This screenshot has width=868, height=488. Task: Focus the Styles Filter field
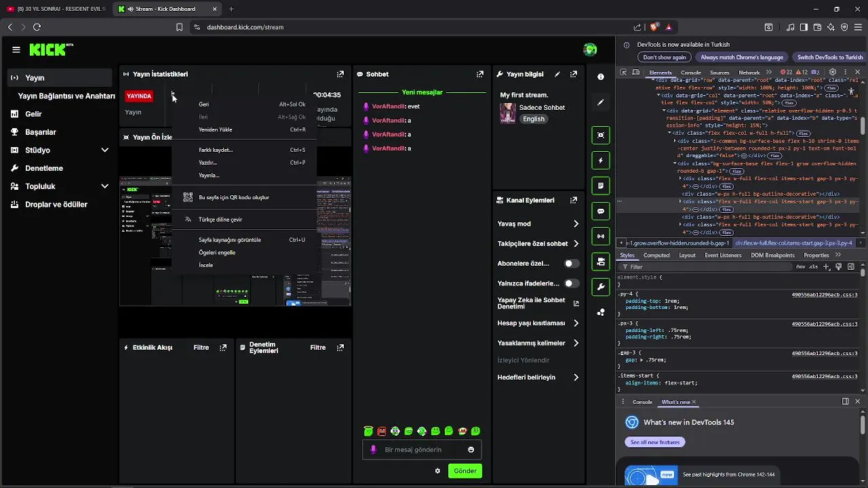705,267
